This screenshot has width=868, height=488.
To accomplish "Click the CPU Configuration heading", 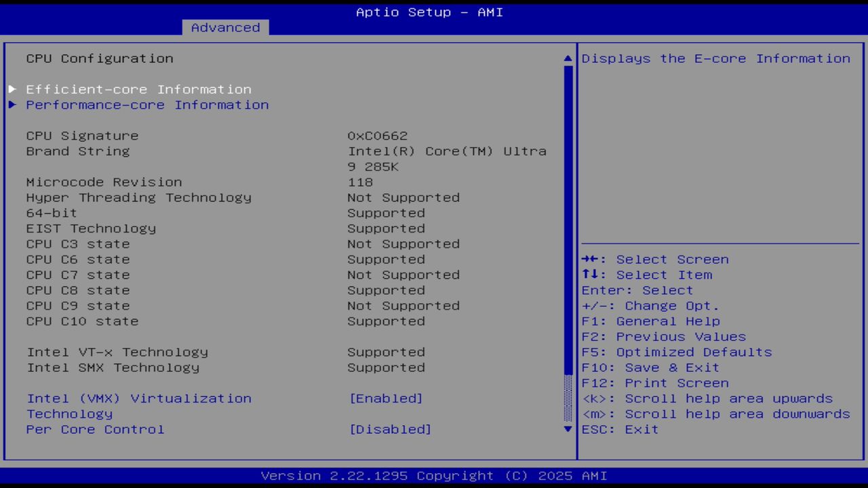I will pyautogui.click(x=100, y=58).
